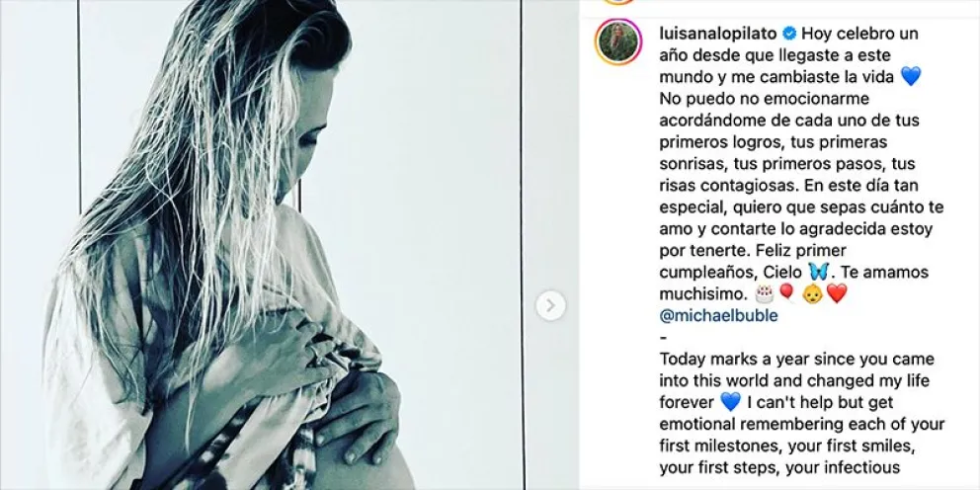Click the baby face emoji

(813, 293)
